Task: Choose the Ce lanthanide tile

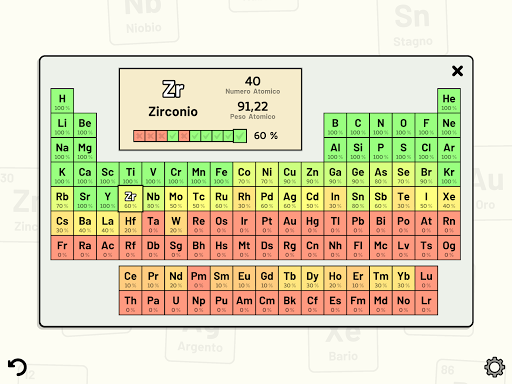Action: (130, 278)
